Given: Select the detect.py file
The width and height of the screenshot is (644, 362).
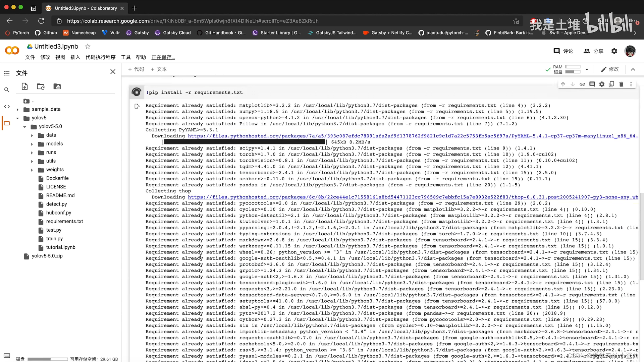Looking at the screenshot, I should [56, 204].
